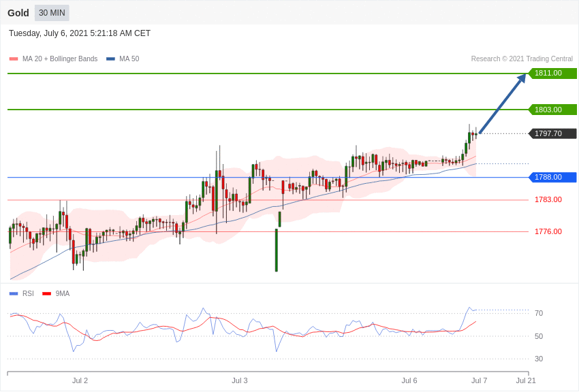Click the RSI 30 level label
The width and height of the screenshot is (579, 392).
click(539, 359)
